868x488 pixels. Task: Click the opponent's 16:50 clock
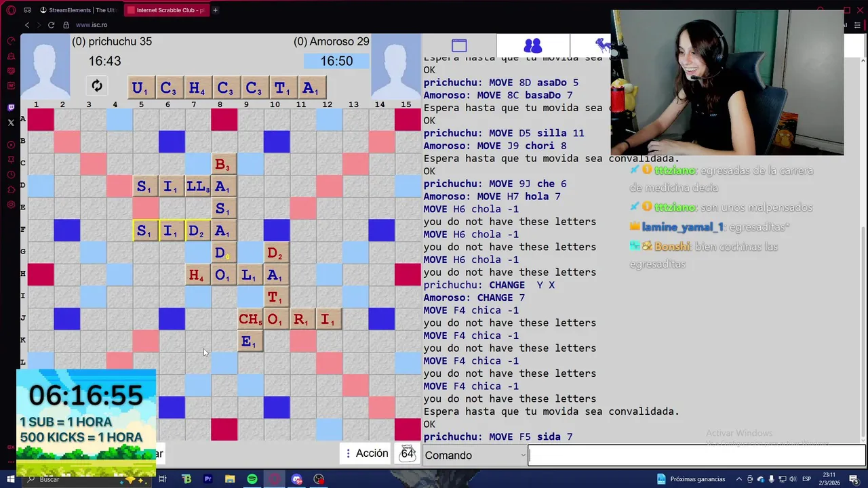[336, 61]
